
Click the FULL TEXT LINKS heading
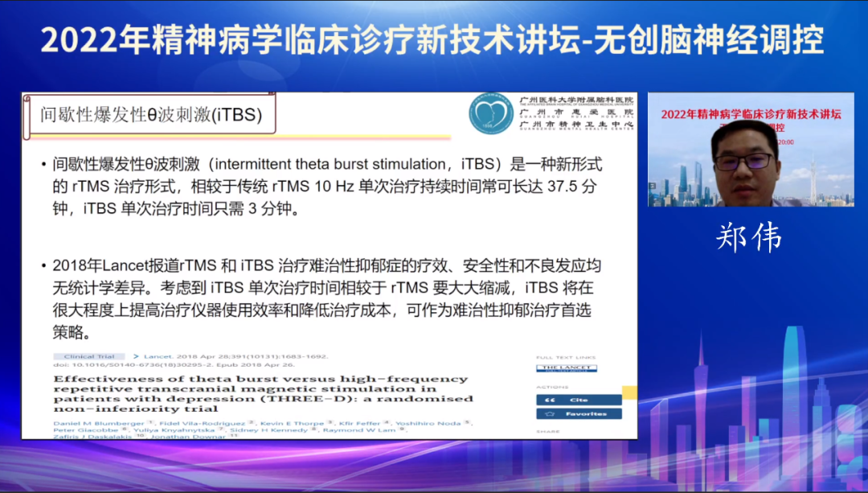[x=566, y=357]
